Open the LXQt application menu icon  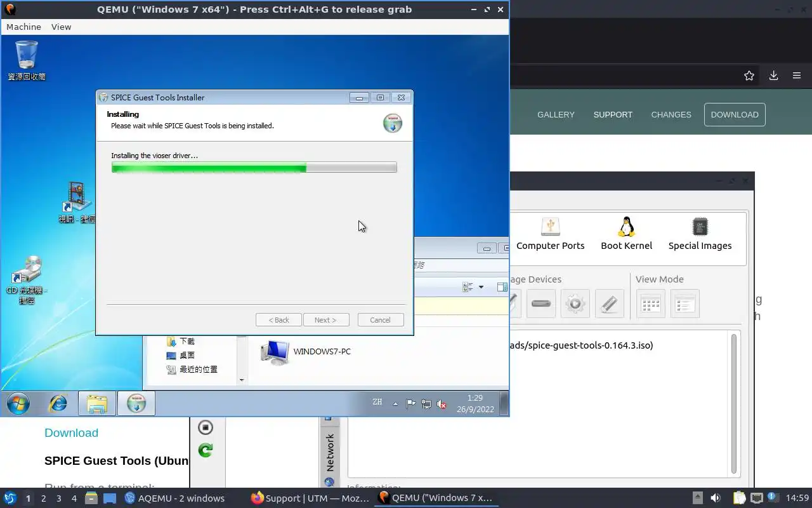point(10,498)
